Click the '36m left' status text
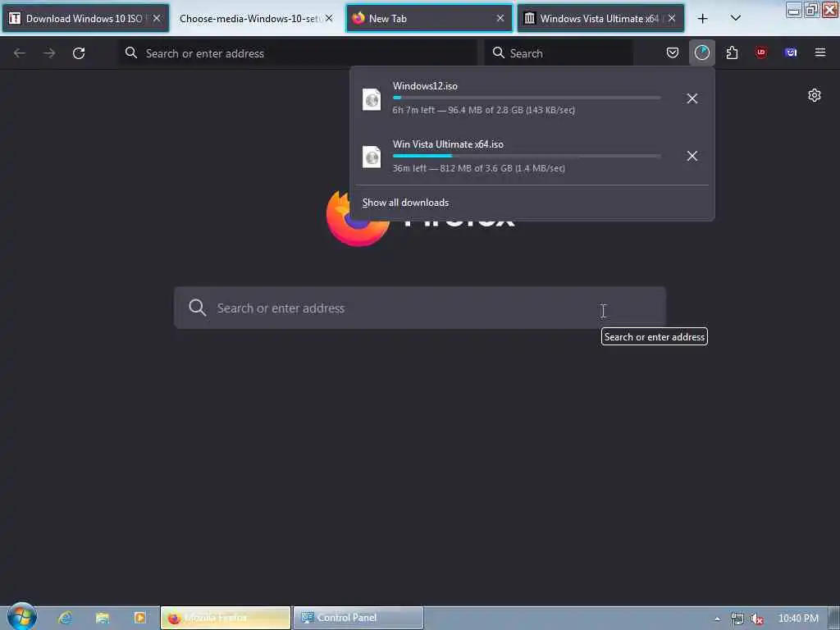 point(410,168)
